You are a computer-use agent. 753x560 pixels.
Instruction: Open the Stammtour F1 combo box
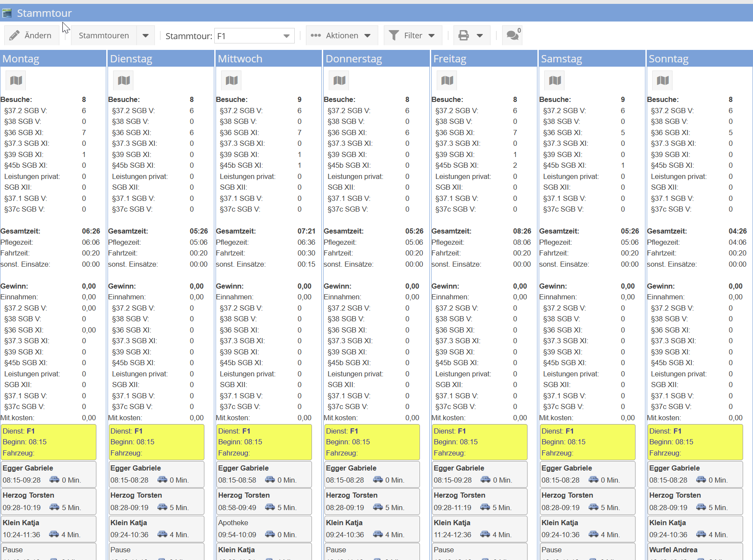[254, 36]
